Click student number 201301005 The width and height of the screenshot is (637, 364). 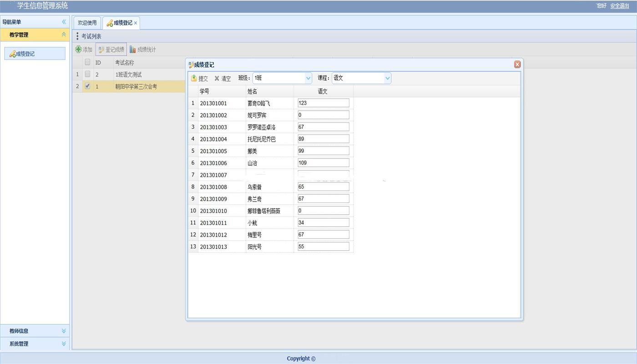tap(213, 151)
